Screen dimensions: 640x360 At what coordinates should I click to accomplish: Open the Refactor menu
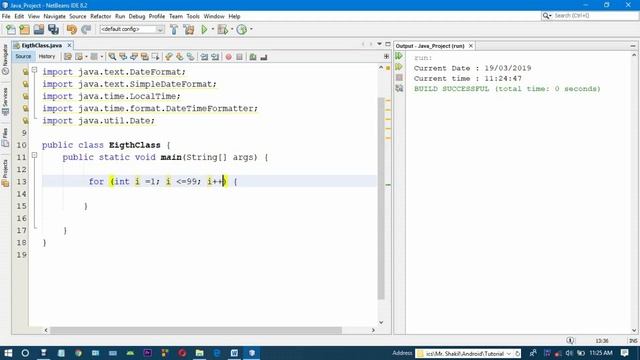tap(100, 16)
